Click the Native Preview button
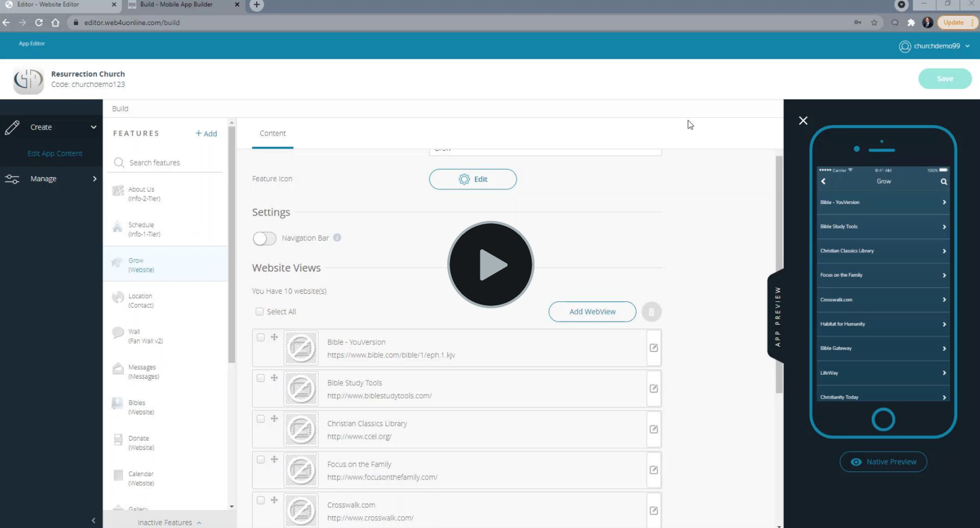 [x=883, y=462]
